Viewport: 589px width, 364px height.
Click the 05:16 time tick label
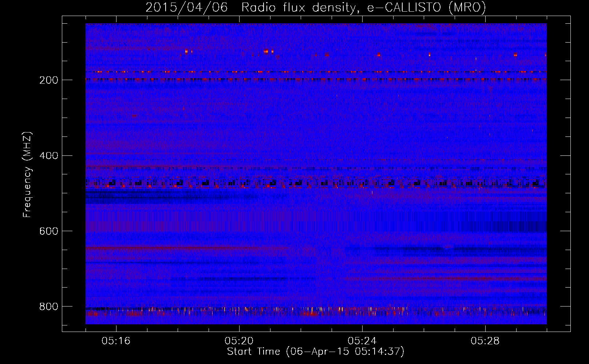tap(116, 341)
